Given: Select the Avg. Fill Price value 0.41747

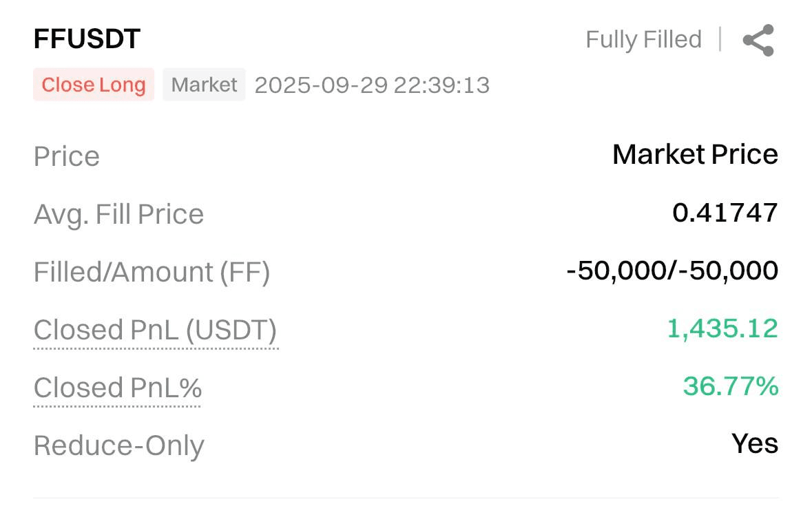Looking at the screenshot, I should tap(725, 213).
